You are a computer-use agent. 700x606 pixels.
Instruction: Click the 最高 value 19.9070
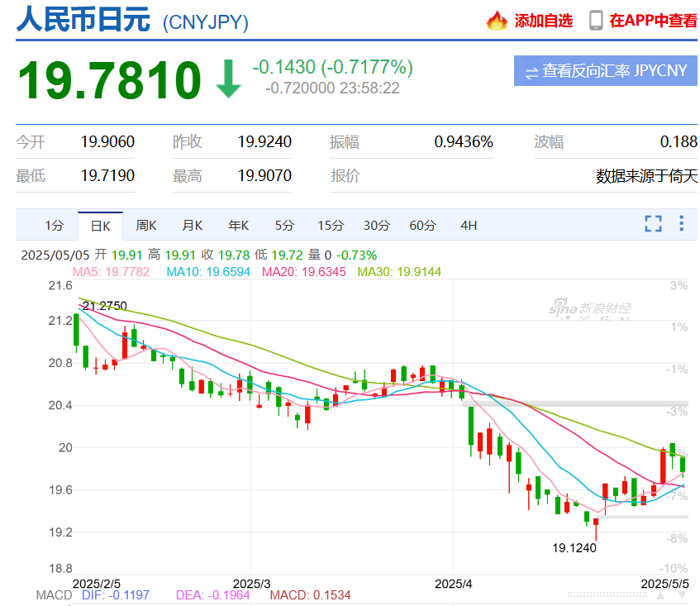264,175
